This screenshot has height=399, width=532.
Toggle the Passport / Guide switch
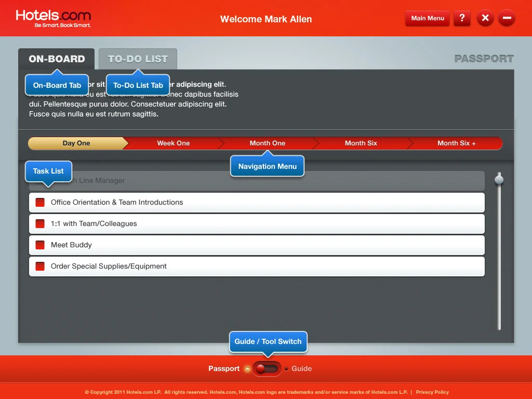click(267, 369)
